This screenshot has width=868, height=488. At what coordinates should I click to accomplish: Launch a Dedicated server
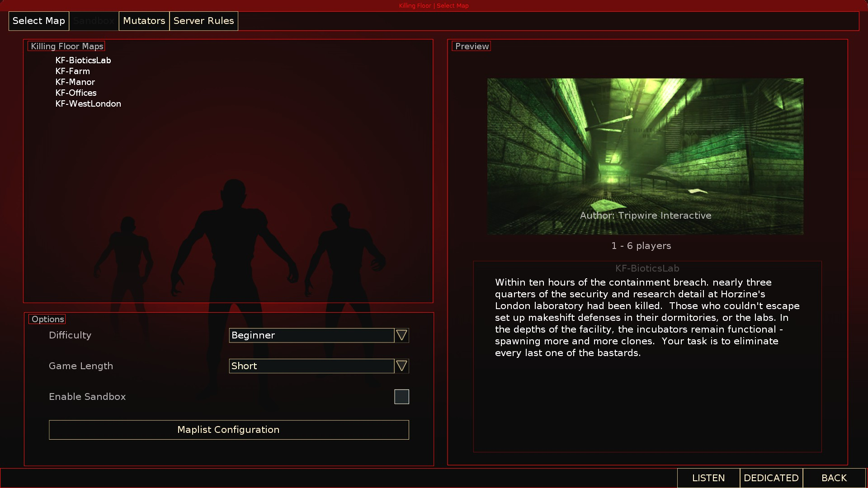(771, 478)
